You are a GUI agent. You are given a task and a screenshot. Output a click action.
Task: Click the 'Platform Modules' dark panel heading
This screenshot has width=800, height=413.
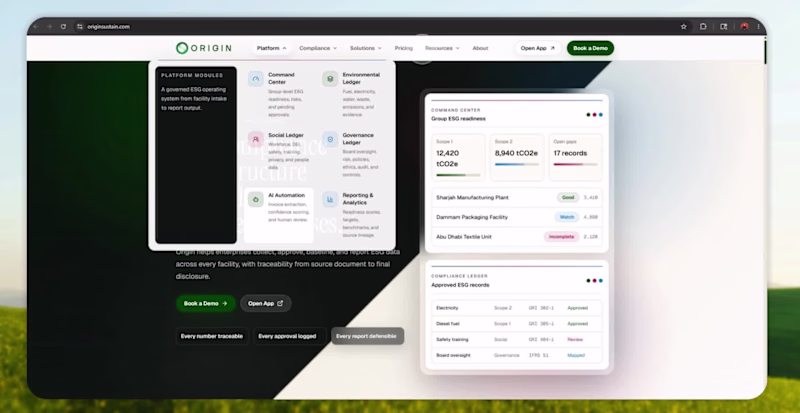tap(192, 75)
